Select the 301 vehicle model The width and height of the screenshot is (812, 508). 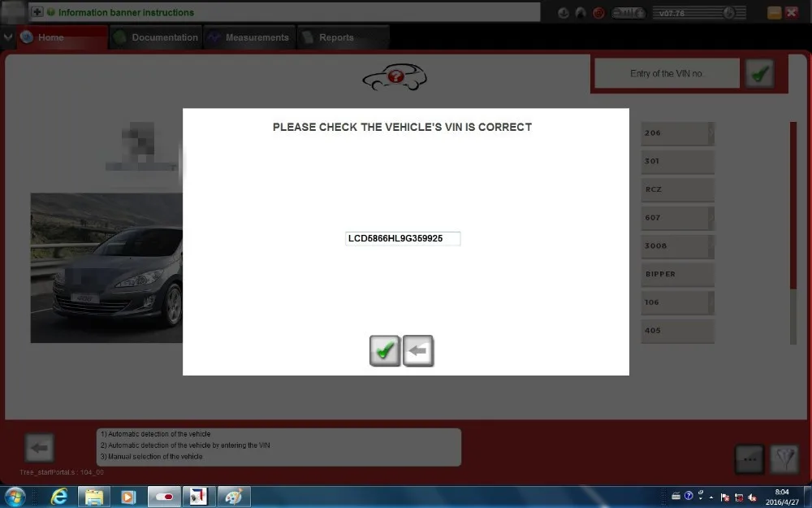click(677, 161)
